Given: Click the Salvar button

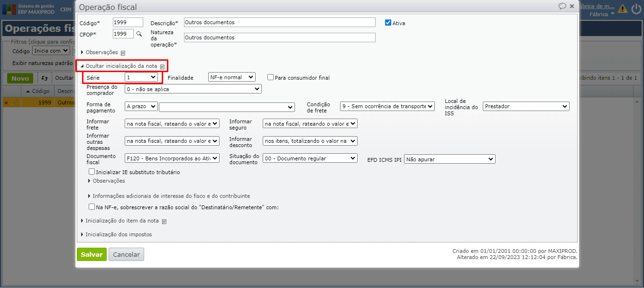Looking at the screenshot, I should click(x=92, y=254).
